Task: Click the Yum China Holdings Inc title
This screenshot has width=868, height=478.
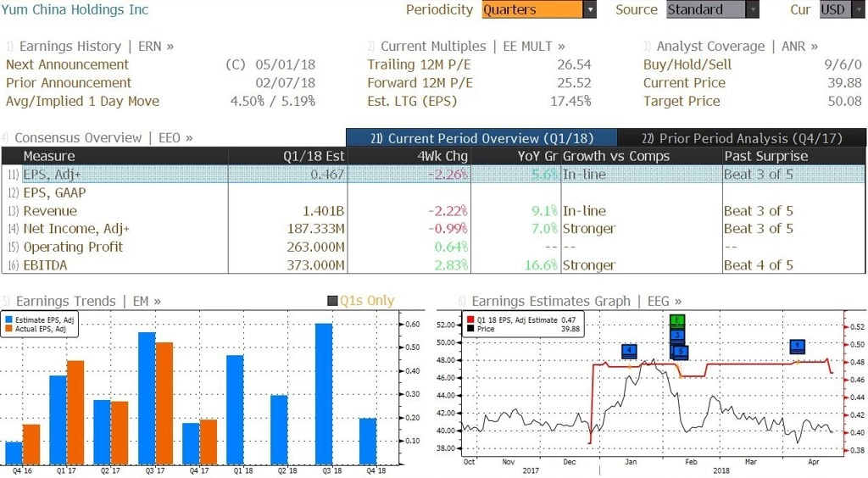Action: pyautogui.click(x=75, y=9)
